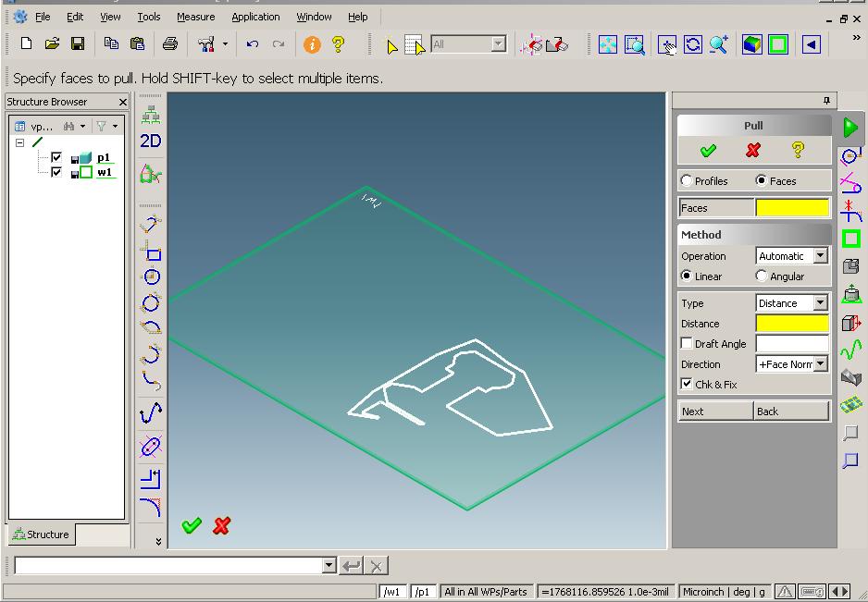Activate the zoom window tool
This screenshot has width=868, height=602.
635,44
